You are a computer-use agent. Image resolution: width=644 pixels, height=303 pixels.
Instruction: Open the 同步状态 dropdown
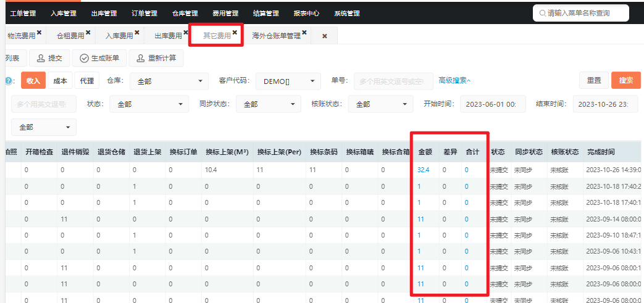269,104
